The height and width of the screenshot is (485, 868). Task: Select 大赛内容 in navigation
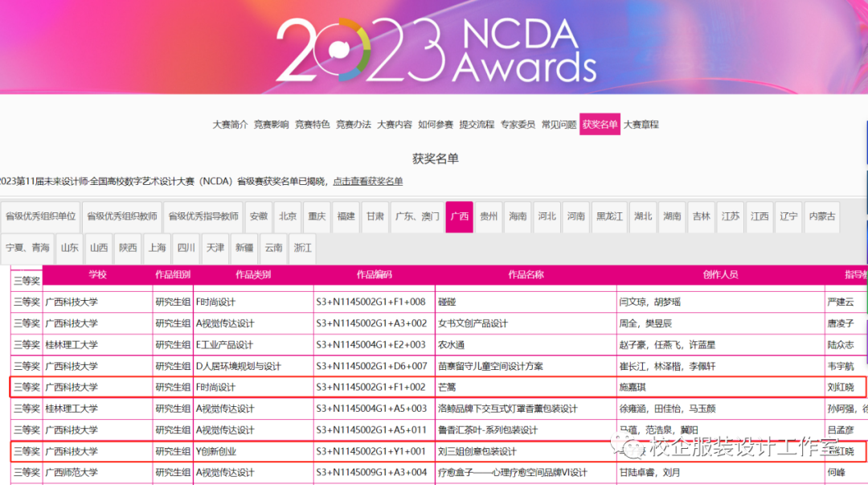[395, 125]
